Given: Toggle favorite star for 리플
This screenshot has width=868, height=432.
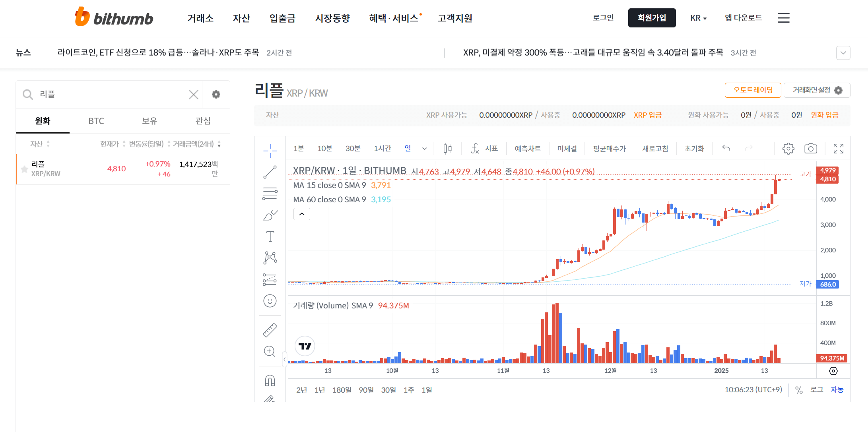Looking at the screenshot, I should tap(24, 169).
